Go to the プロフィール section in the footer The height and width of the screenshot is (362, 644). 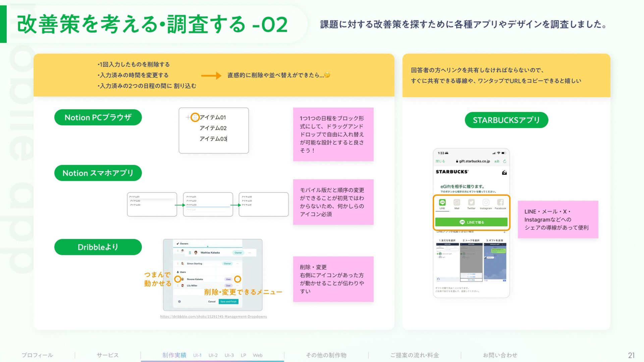37,355
